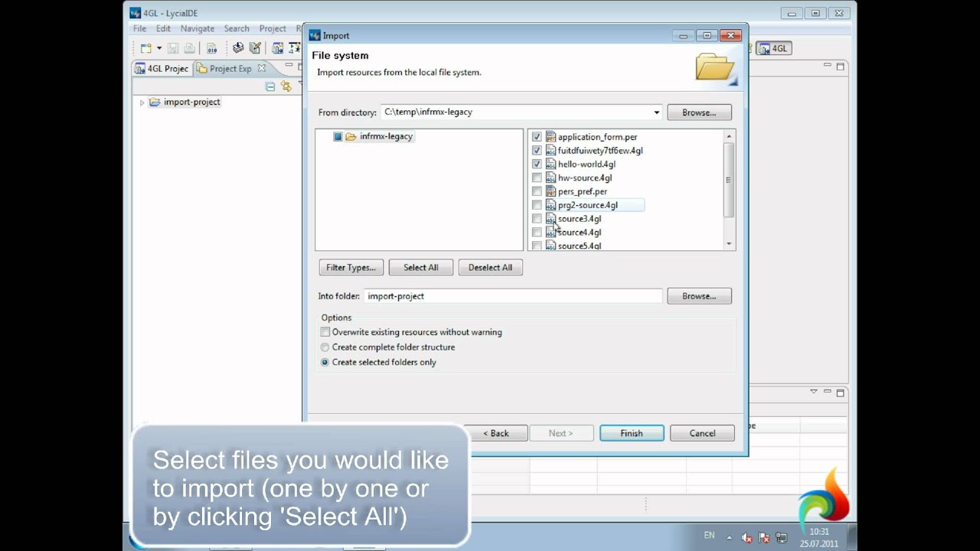Click the muted volume tray icon
This screenshot has width=980, height=551.
point(747,538)
